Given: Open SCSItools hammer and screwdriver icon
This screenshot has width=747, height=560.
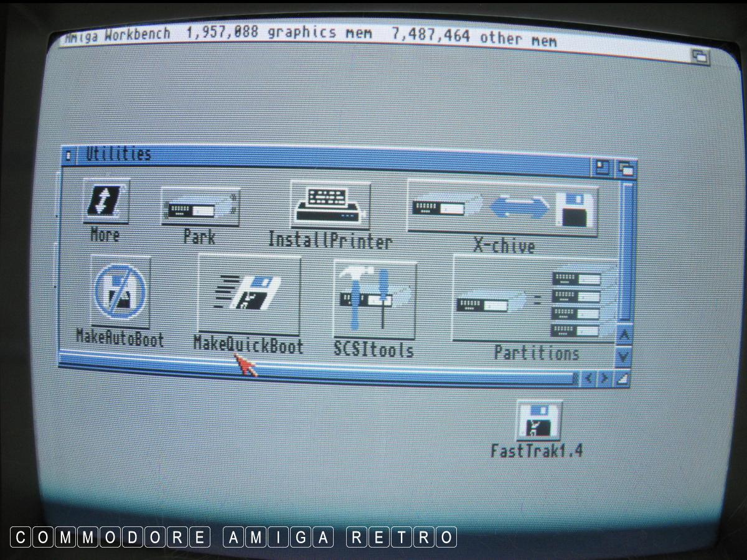Looking at the screenshot, I should (x=374, y=299).
